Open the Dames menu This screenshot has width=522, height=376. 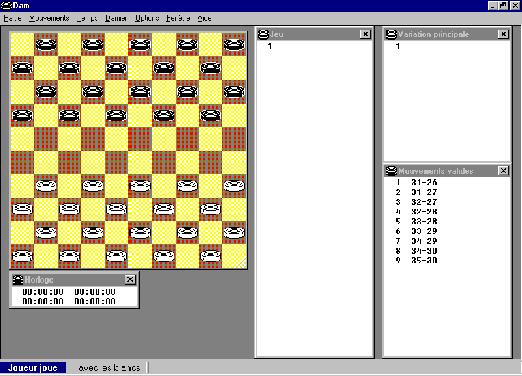[x=116, y=18]
